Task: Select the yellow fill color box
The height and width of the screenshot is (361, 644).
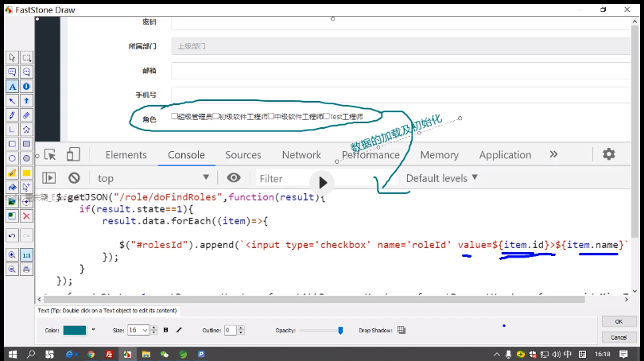Action: point(26,173)
